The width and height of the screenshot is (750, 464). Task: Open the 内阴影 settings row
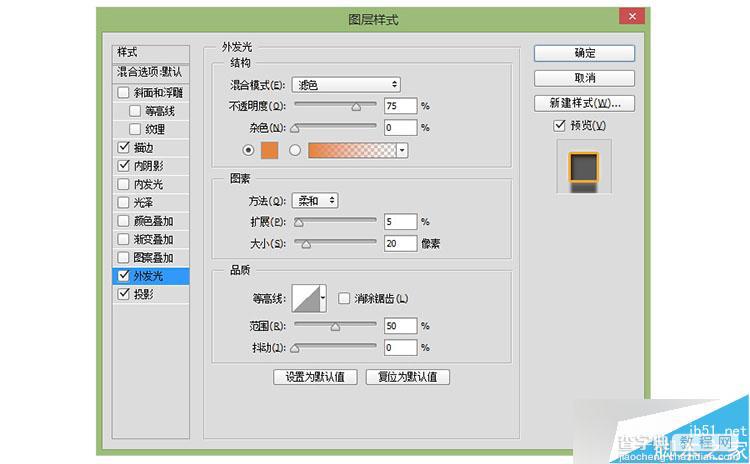151,166
